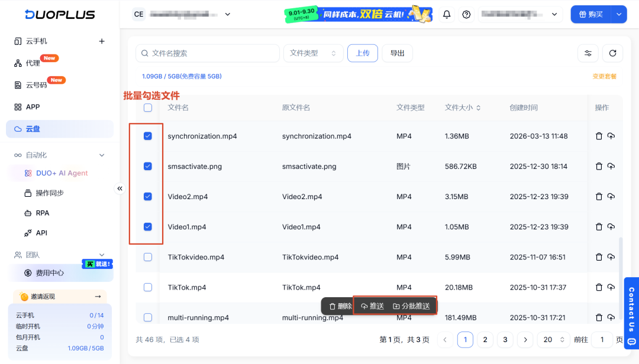Go to next page arrow
The height and width of the screenshot is (364, 639).
point(525,340)
